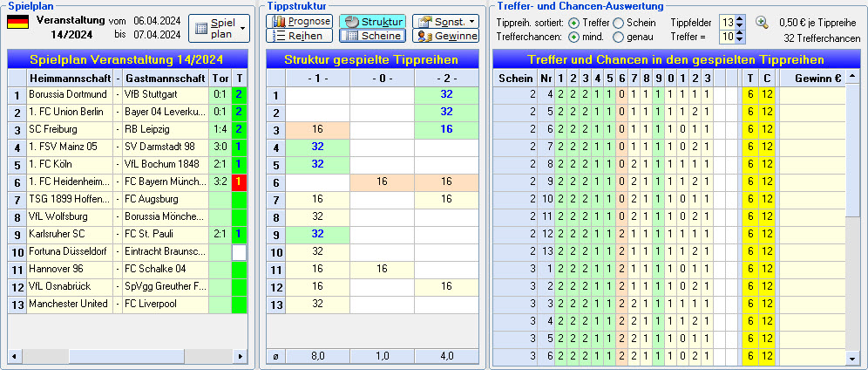Click the 3:2 score cell

pos(220,182)
